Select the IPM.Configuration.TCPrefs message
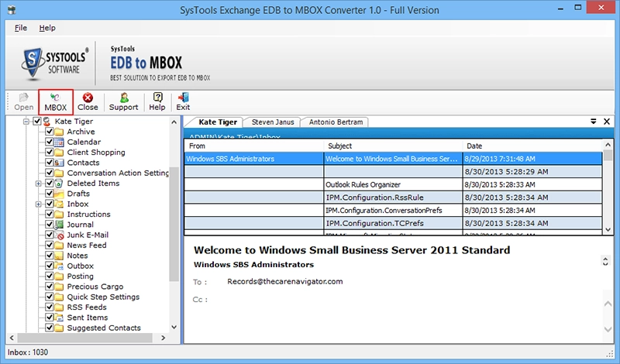Screen dimensions: 620x364 click(x=393, y=223)
